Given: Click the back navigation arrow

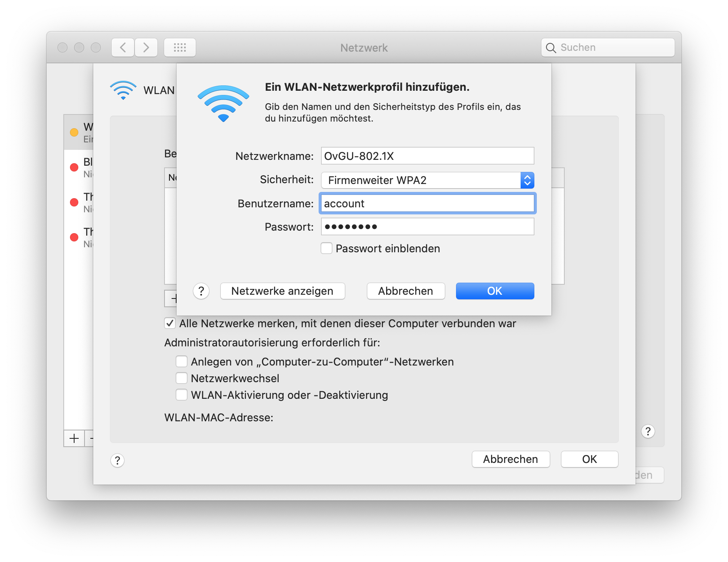Looking at the screenshot, I should coord(122,47).
